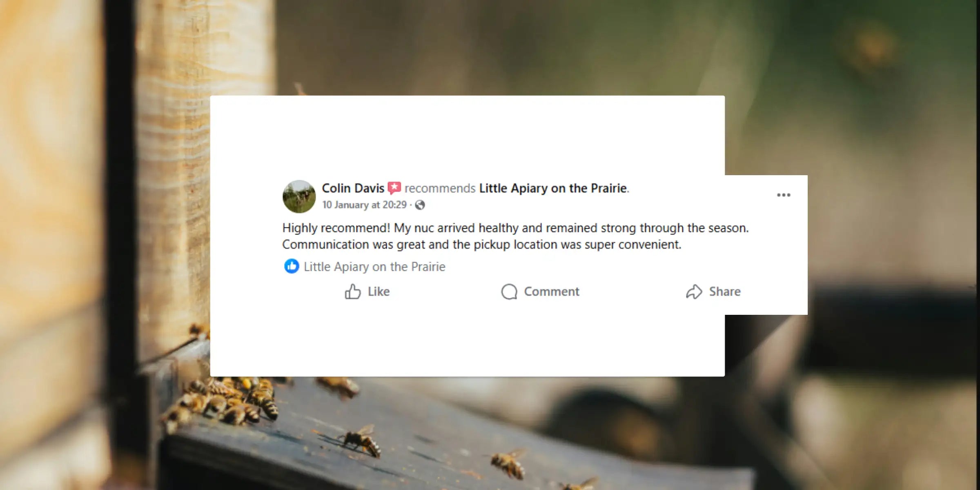
Task: Click the thumbs-up outline Like icon
Action: click(353, 292)
